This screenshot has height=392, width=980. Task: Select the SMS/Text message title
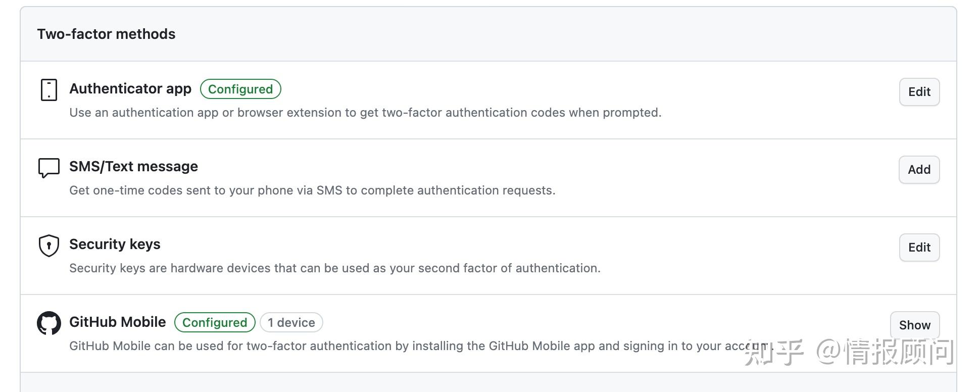[x=133, y=167]
